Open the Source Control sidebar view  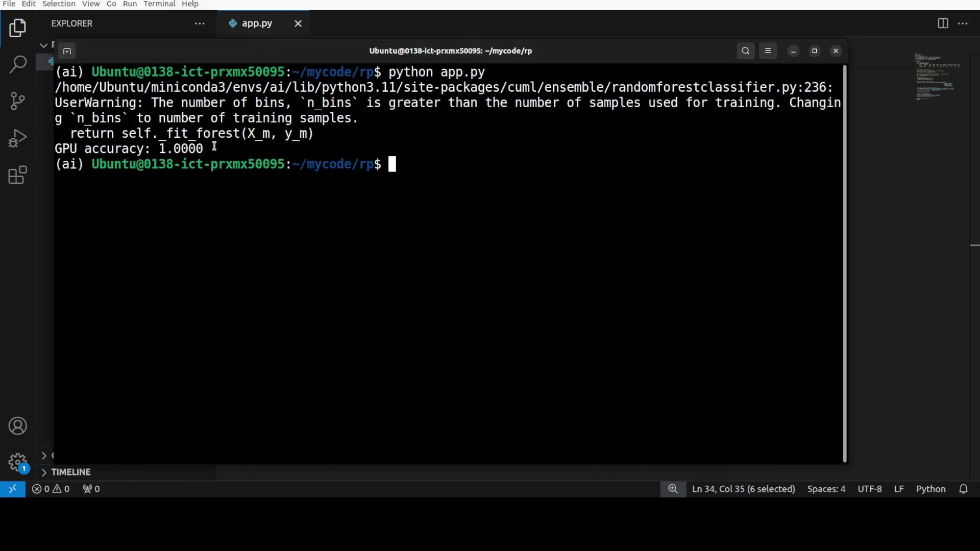[x=18, y=101]
